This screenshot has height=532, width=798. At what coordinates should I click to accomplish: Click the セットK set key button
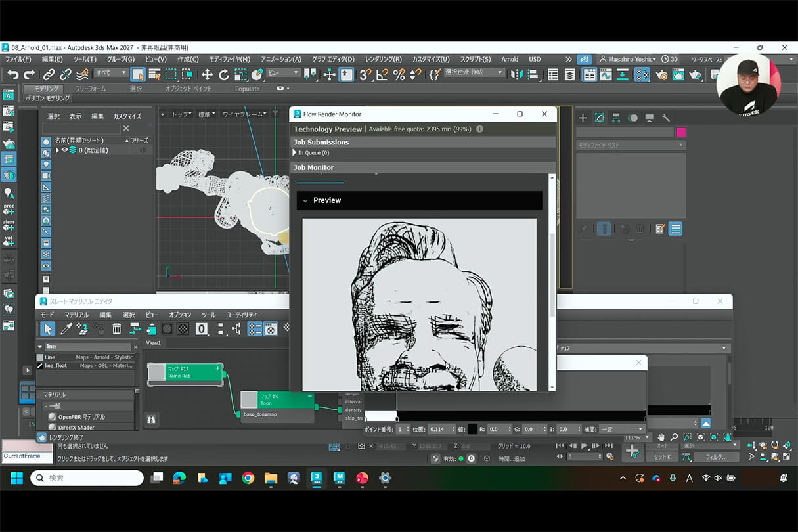[x=662, y=457]
